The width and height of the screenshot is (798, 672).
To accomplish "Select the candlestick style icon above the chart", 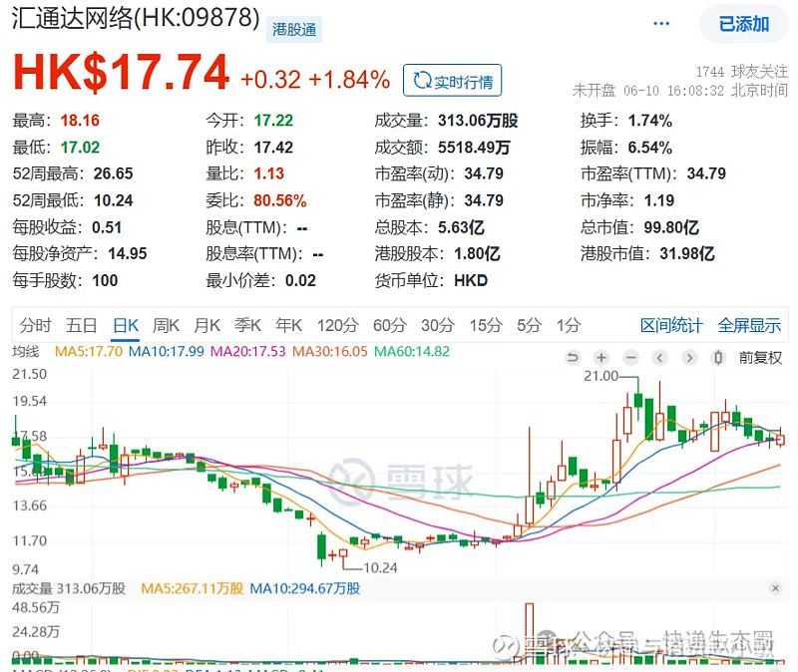I will (718, 357).
